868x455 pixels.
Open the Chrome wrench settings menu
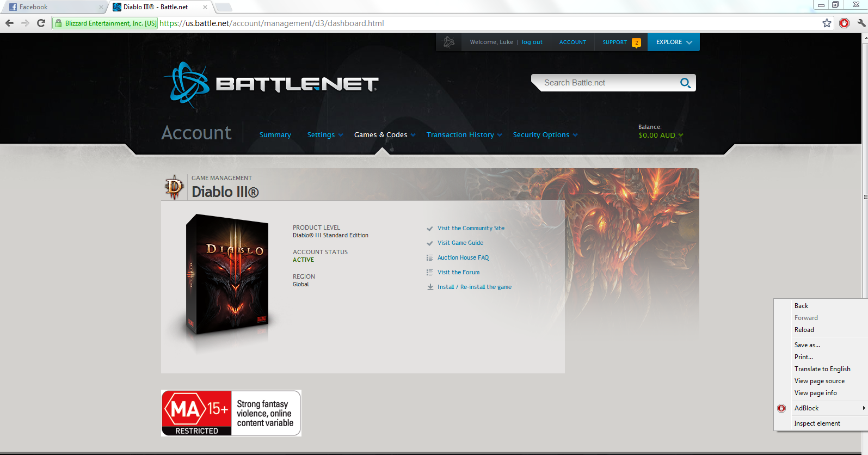861,23
